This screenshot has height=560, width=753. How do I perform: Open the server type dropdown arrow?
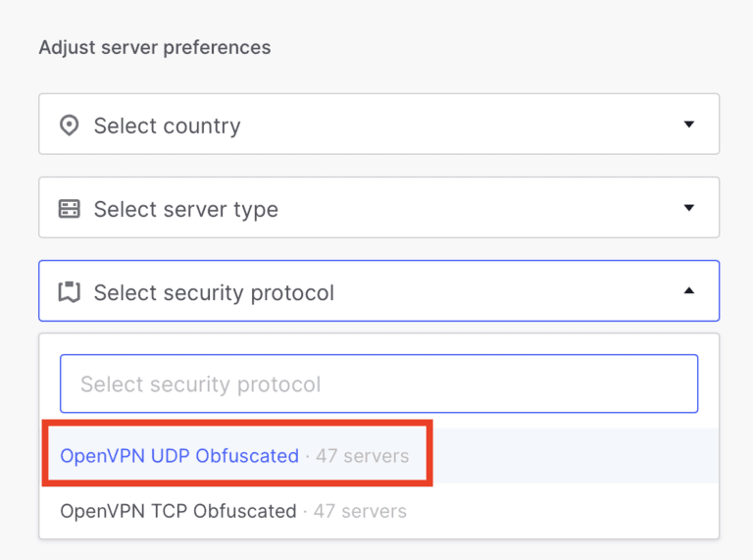(688, 208)
